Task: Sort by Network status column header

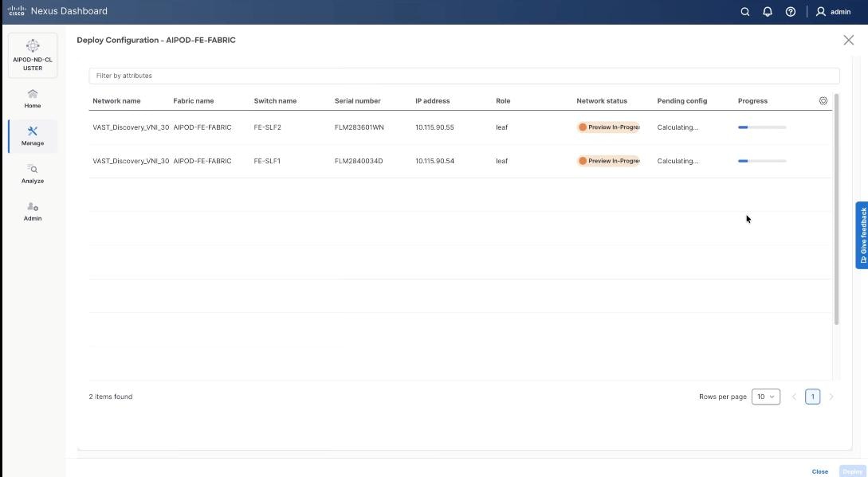Action: [602, 100]
